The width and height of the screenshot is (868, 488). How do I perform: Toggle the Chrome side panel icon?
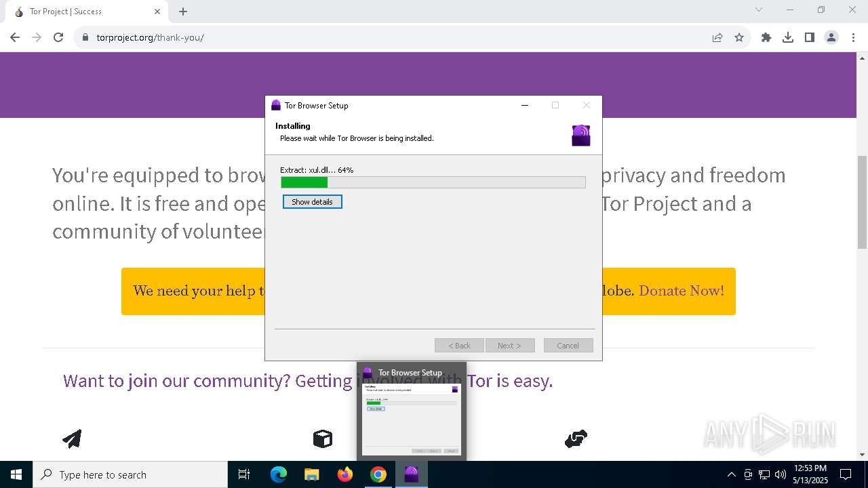(810, 37)
